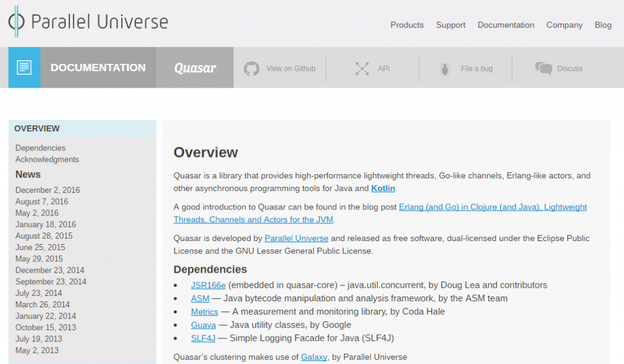
Task: Follow the Galaxy link
Action: click(x=314, y=357)
